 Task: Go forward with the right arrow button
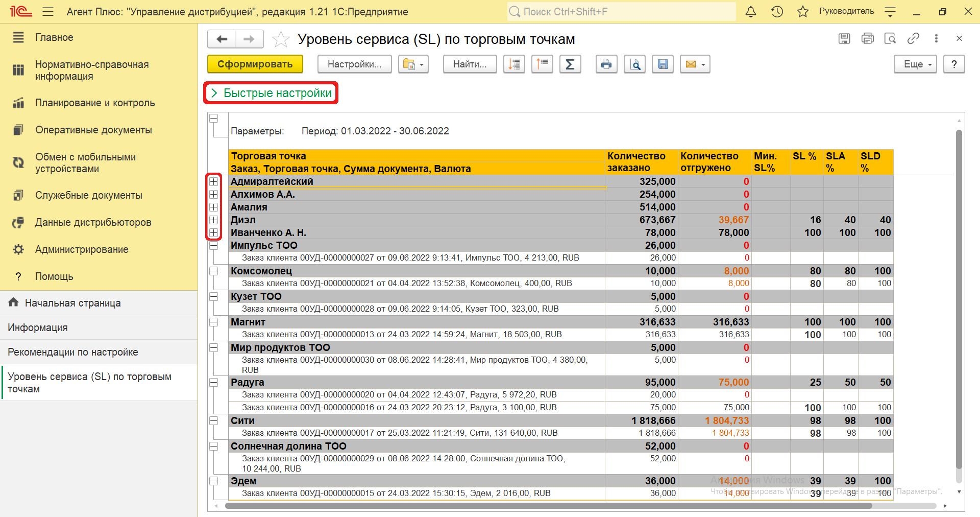pyautogui.click(x=249, y=39)
